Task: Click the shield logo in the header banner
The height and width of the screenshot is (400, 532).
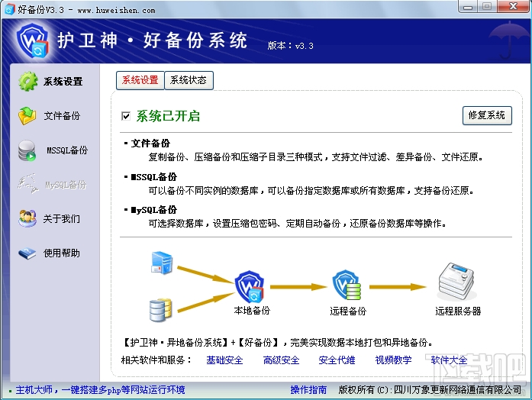Action: tap(33, 40)
